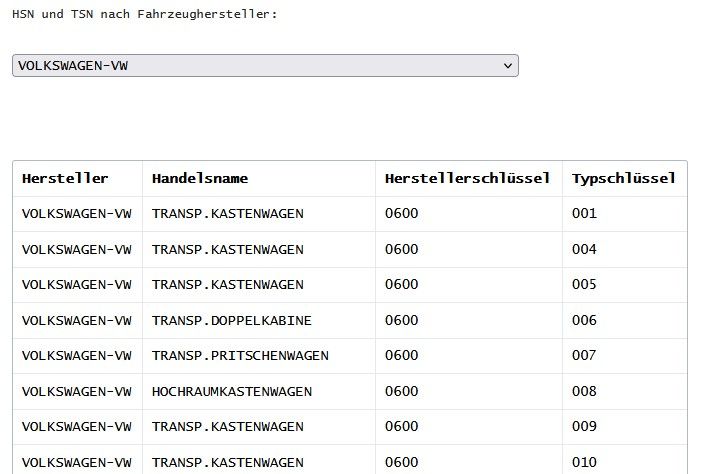
Task: Click the type key 008 cell
Action: click(x=584, y=391)
